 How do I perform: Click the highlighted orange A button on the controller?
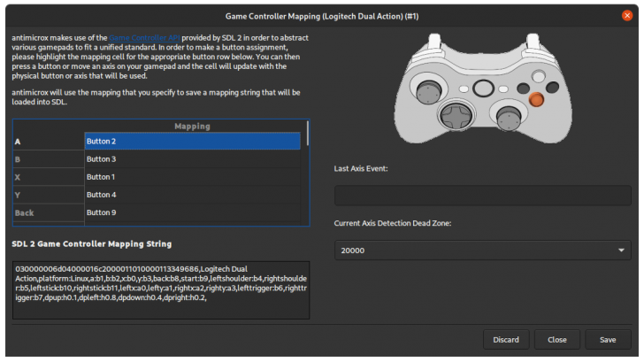click(536, 100)
